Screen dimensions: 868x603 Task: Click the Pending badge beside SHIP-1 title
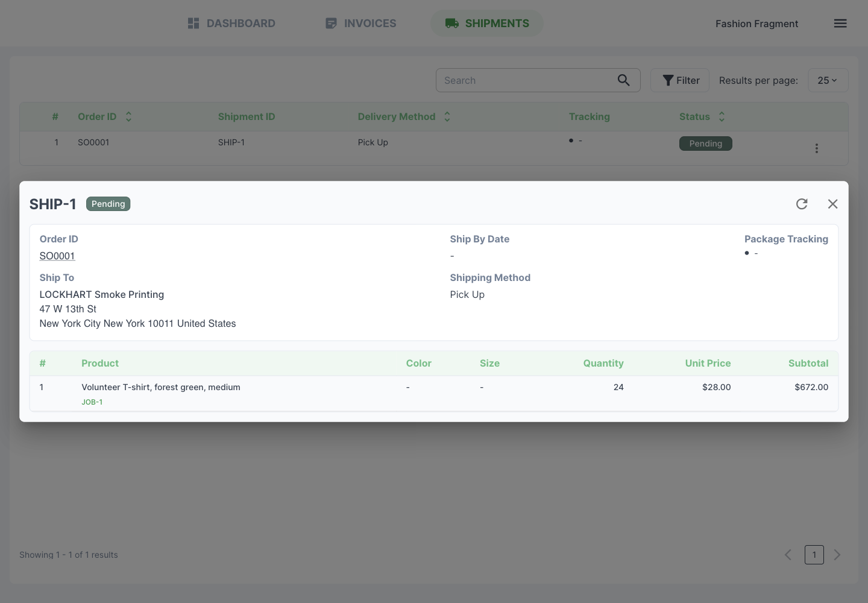[108, 204]
